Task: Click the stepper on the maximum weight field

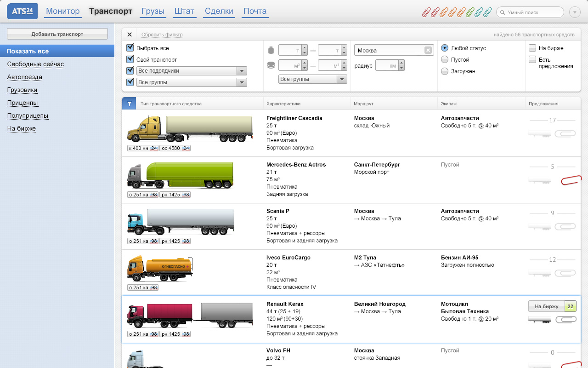Action: point(343,50)
